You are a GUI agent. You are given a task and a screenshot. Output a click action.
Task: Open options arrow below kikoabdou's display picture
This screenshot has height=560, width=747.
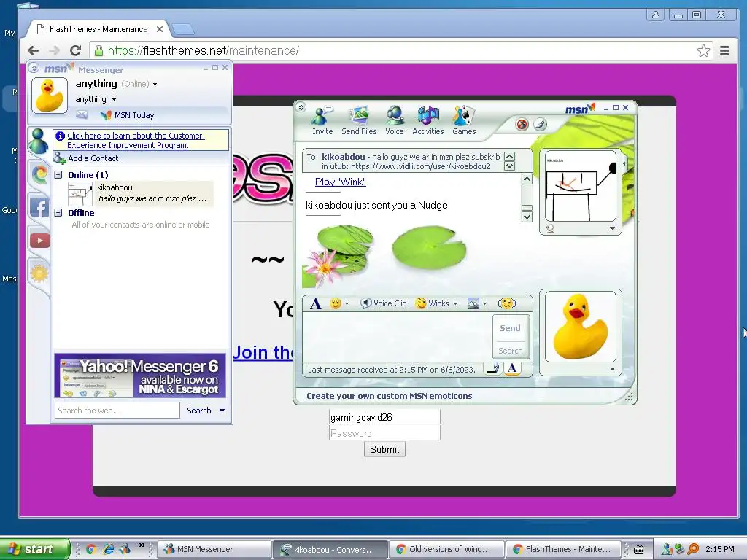(x=612, y=228)
